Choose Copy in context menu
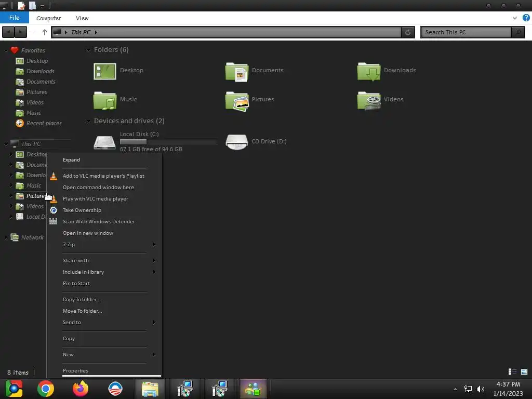The width and height of the screenshot is (532, 399). click(x=104, y=339)
